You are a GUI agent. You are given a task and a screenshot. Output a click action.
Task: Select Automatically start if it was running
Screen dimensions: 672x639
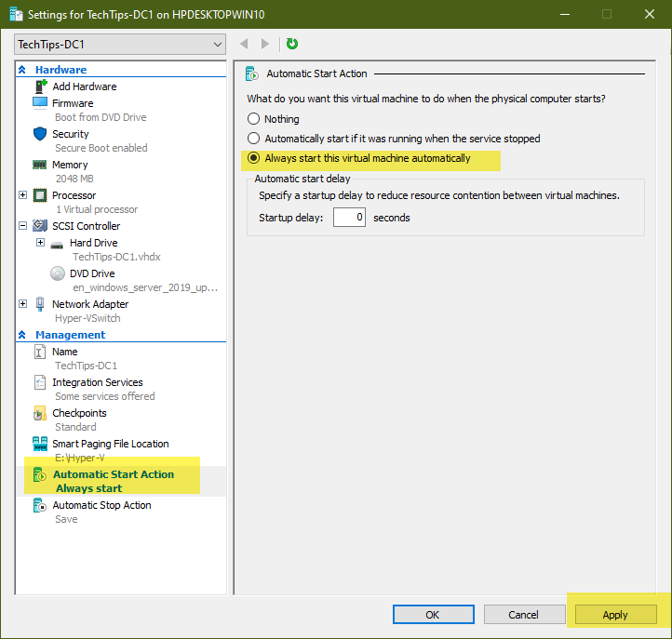click(x=254, y=139)
